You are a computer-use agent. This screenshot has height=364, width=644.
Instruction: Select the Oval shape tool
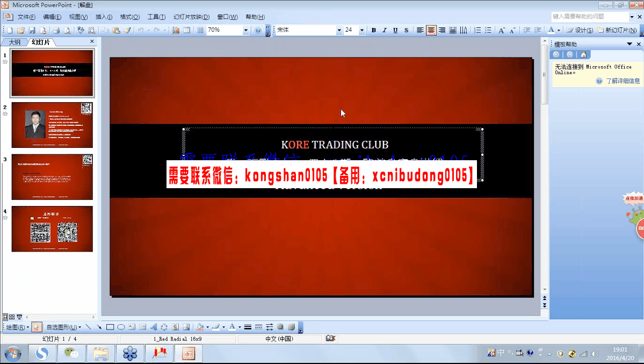pos(121,327)
